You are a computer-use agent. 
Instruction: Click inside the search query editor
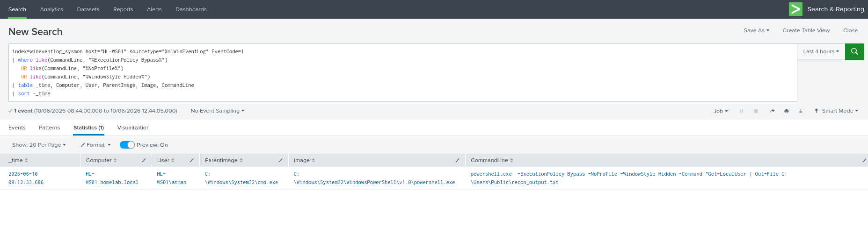point(402,72)
